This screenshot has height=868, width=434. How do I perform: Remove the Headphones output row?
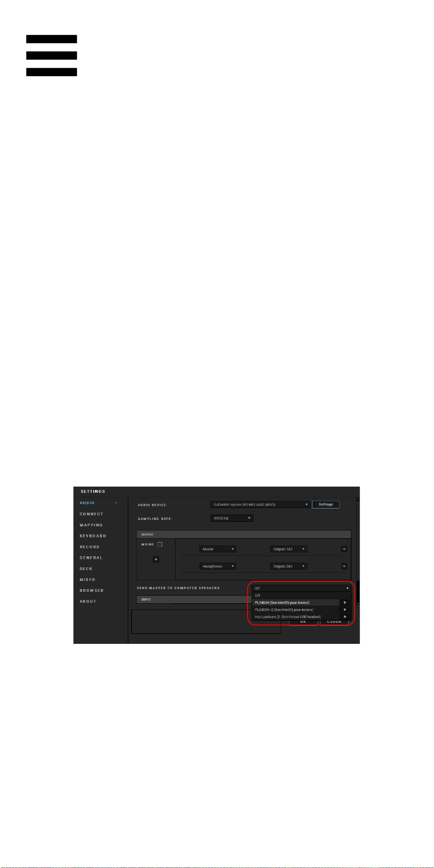344,566
